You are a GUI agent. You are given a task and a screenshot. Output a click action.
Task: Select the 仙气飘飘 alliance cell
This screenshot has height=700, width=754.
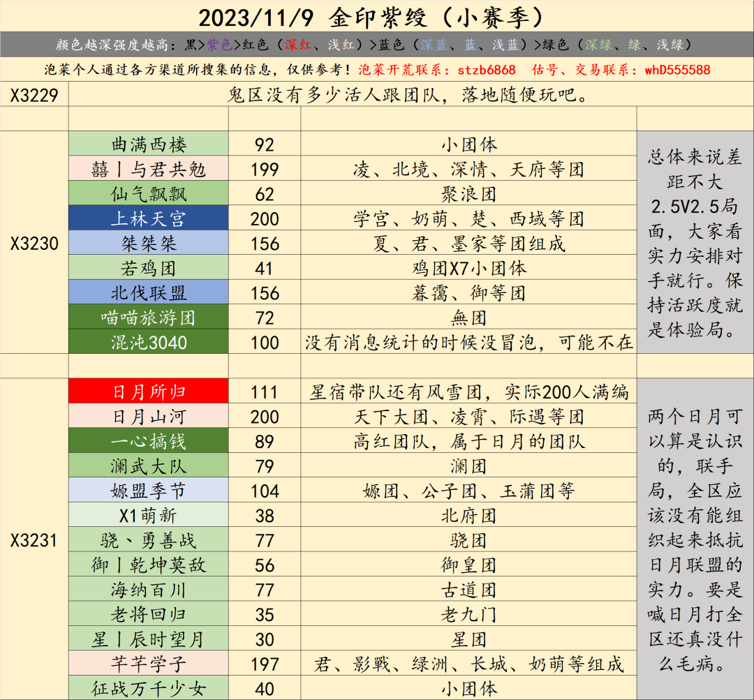coord(149,193)
